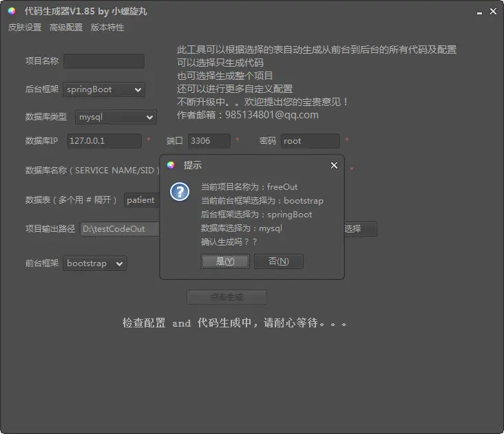Image resolution: width=504 pixels, height=434 pixels.
Task: Open the 高级配置 menu
Action: [66, 28]
